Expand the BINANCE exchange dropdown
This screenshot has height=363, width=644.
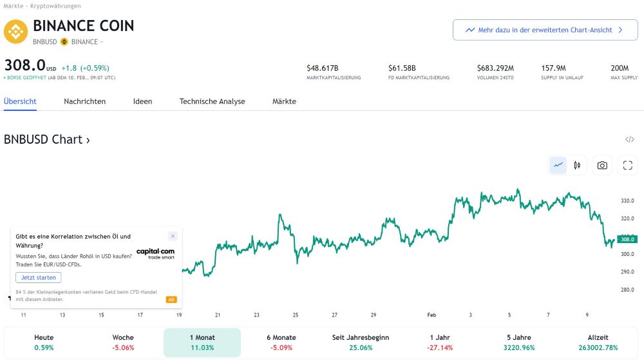(87, 41)
